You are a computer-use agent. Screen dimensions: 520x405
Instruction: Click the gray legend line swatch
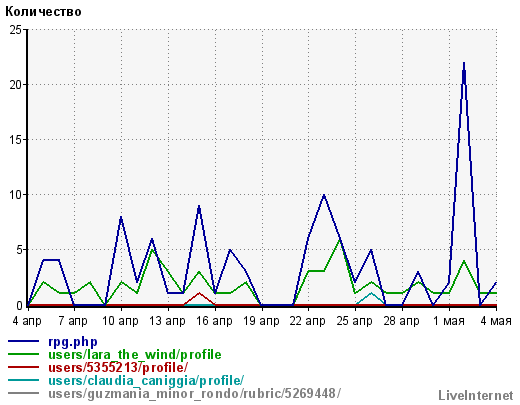click(23, 393)
